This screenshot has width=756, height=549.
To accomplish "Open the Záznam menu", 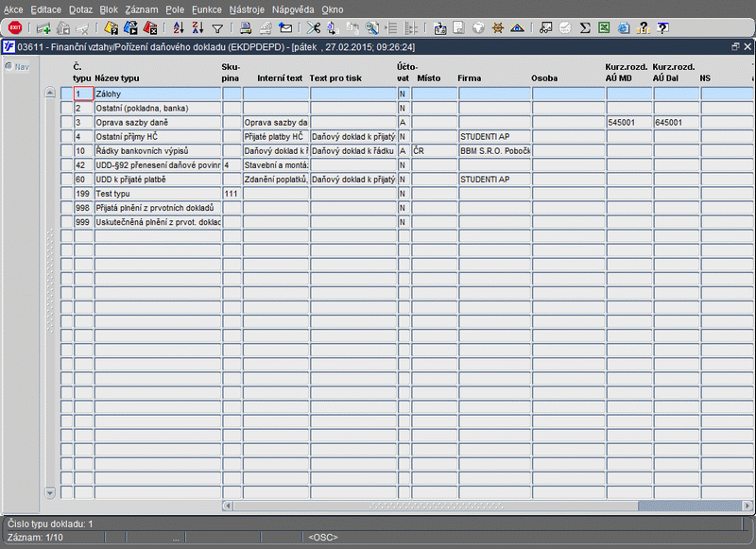I will click(x=141, y=9).
